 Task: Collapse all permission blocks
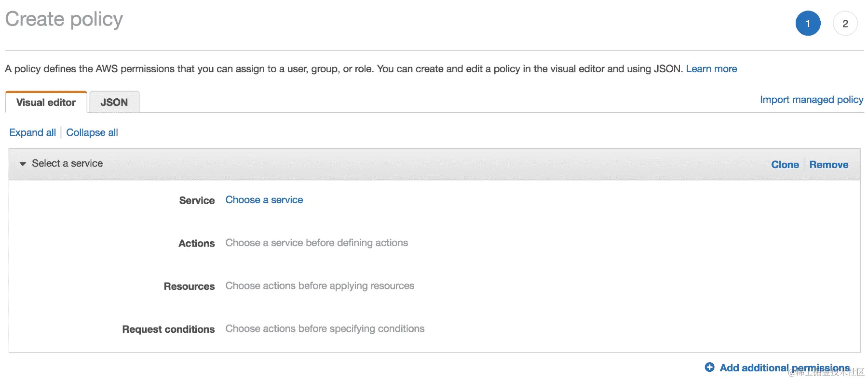point(92,132)
